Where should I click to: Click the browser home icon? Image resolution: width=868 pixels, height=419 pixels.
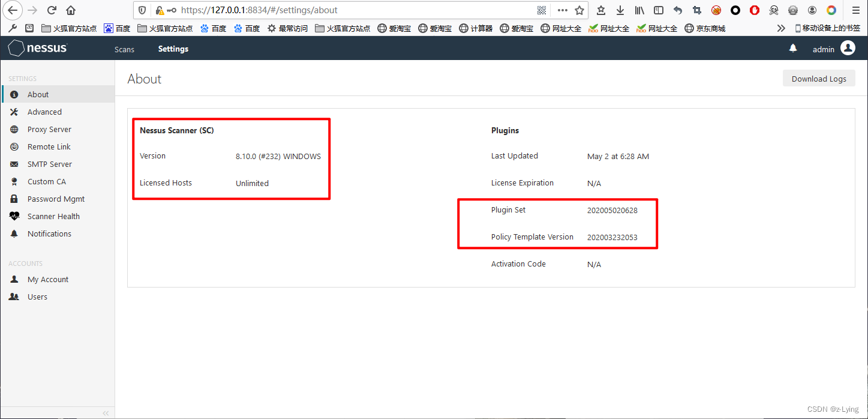pyautogui.click(x=71, y=10)
